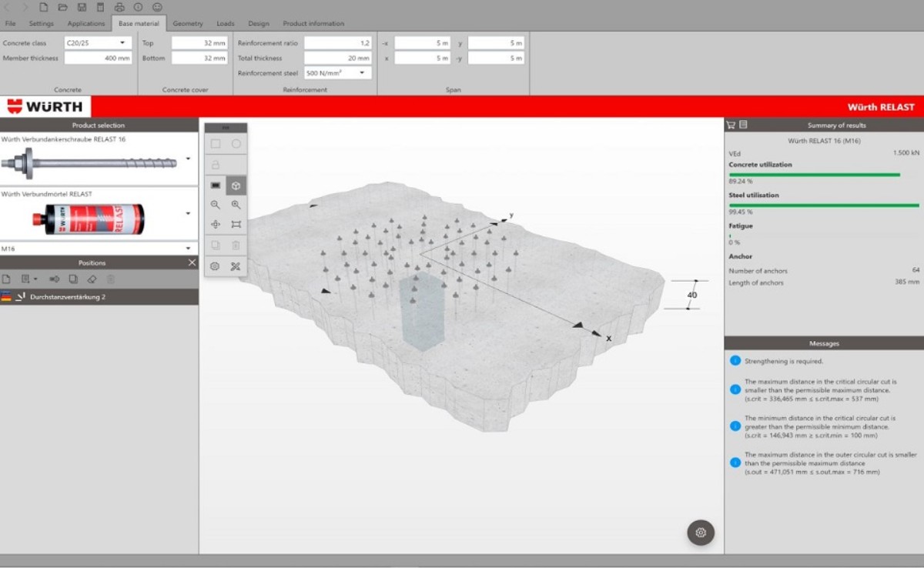Image resolution: width=924 pixels, height=568 pixels.
Task: Expand the RELAST mortar product dropdown
Action: 189,213
